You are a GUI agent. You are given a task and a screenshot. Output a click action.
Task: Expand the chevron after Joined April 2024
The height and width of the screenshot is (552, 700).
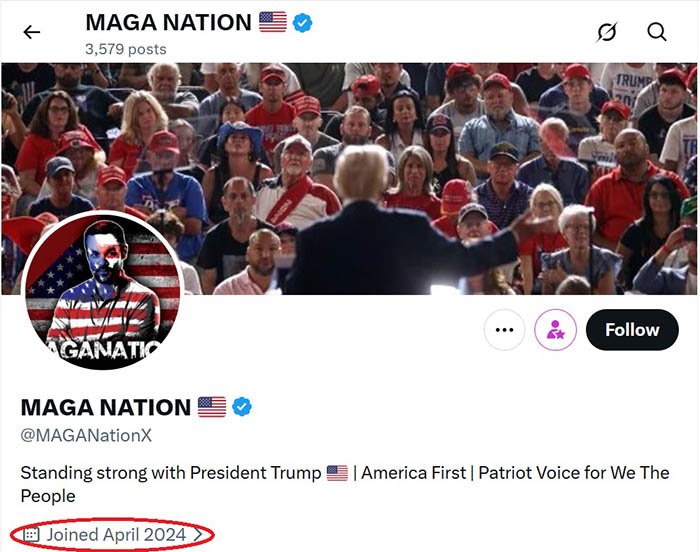[x=198, y=535]
